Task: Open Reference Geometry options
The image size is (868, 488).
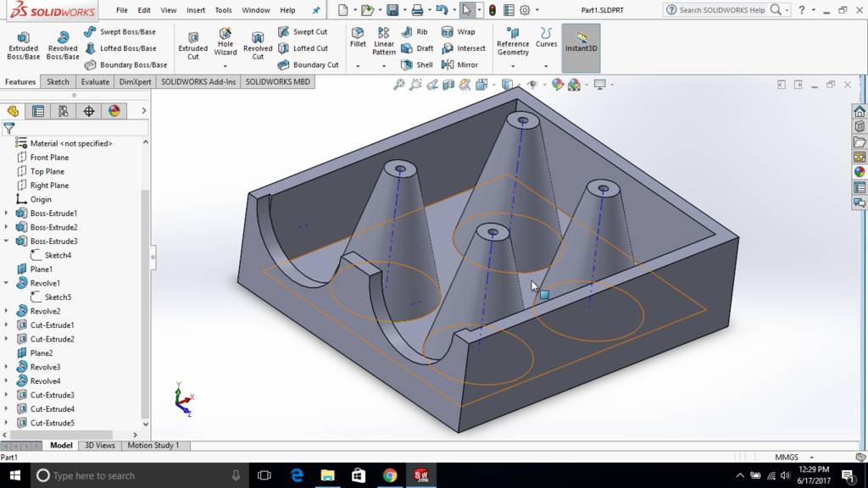Action: tap(513, 42)
